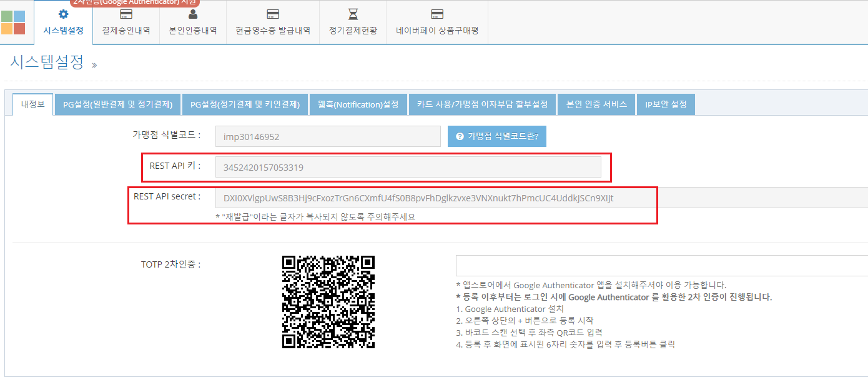Open the 현금영수증 발급내역 menu
The image size is (868, 387).
point(273,23)
